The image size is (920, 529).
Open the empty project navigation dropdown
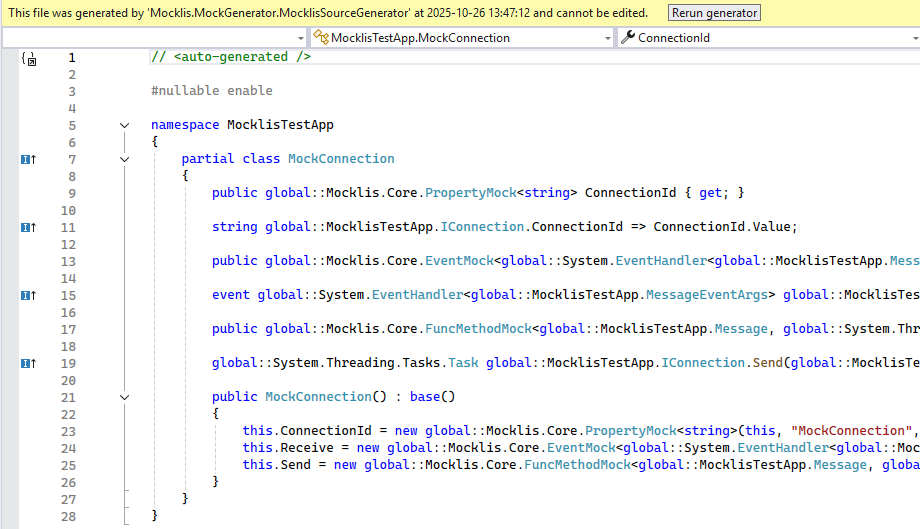click(155, 38)
